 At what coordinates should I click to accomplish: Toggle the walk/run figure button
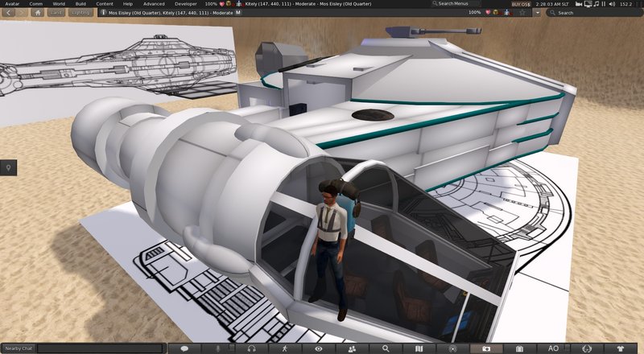(x=285, y=348)
